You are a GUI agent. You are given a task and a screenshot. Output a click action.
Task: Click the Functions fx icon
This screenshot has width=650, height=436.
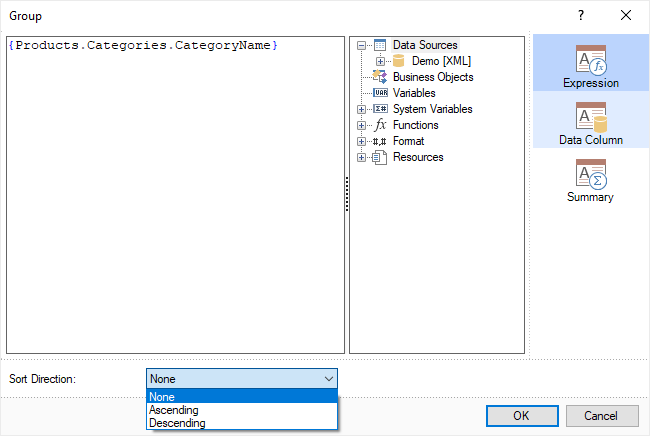pos(380,125)
